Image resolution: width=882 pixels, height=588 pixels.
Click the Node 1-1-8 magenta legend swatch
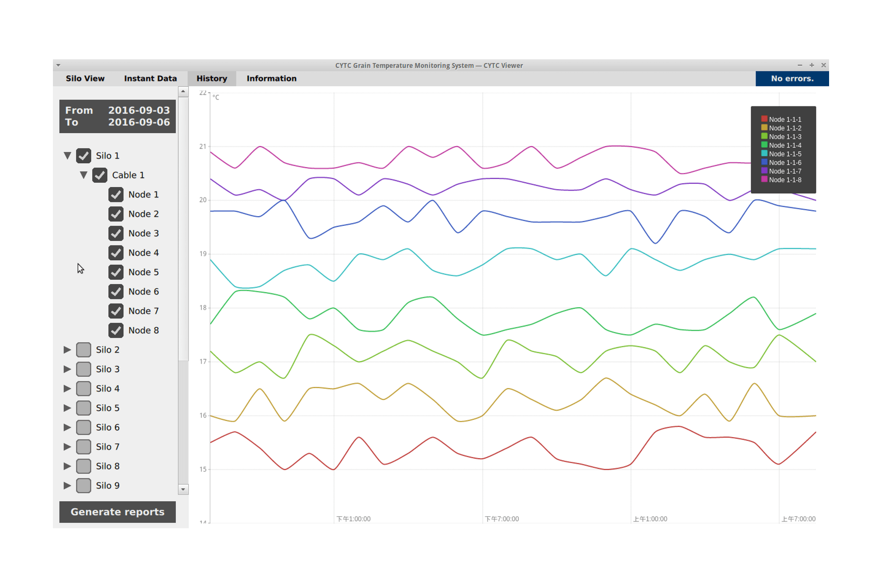[764, 180]
